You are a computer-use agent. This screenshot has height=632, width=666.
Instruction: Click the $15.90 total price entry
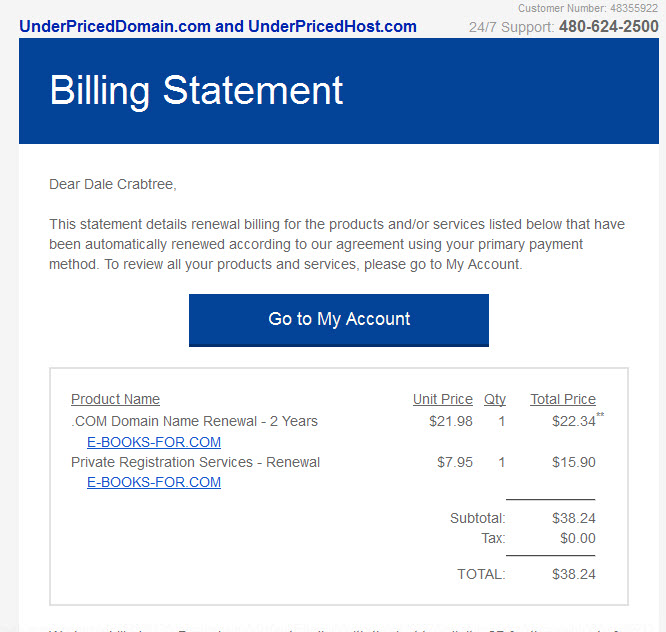[574, 462]
